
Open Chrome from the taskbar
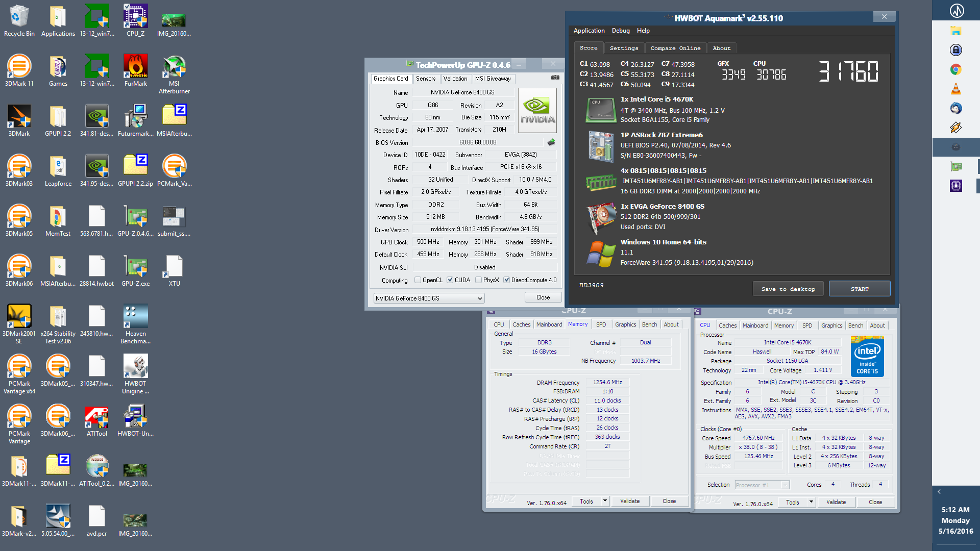click(955, 69)
